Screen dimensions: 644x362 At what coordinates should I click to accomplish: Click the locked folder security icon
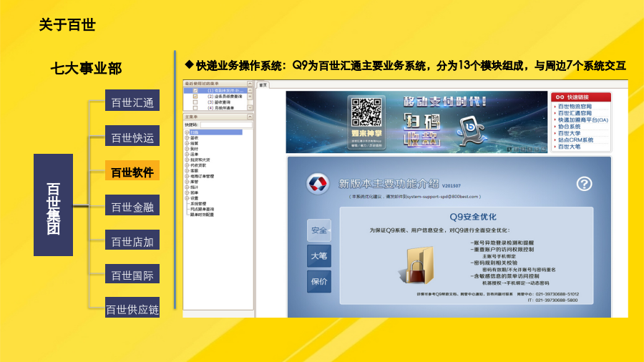[x=416, y=265]
